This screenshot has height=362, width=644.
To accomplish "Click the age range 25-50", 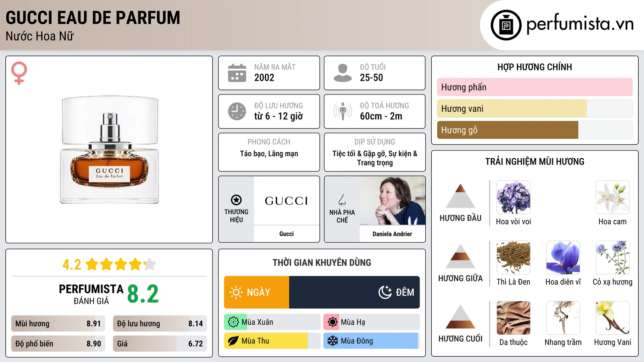I will [371, 78].
